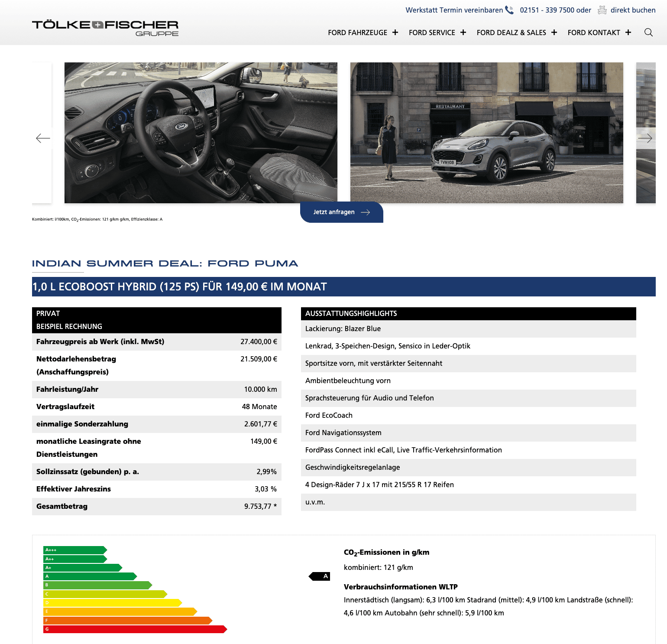Open FORD KONTAKT menu

pyautogui.click(x=594, y=33)
